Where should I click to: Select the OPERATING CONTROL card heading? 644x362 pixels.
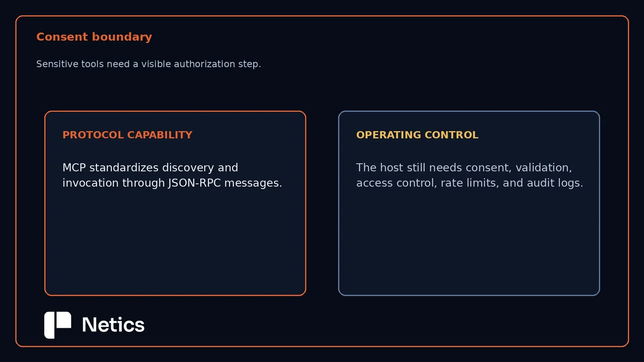pos(417,135)
